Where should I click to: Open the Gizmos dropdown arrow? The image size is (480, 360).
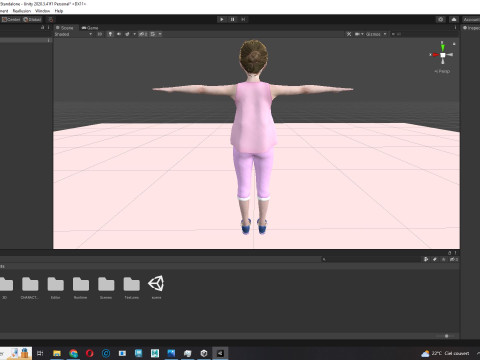tap(385, 34)
